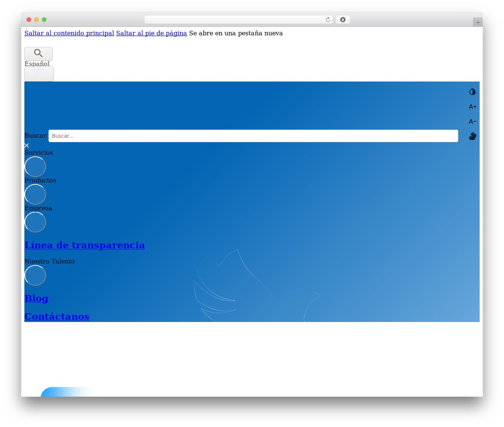Click the Servicios menu label

coord(39,152)
